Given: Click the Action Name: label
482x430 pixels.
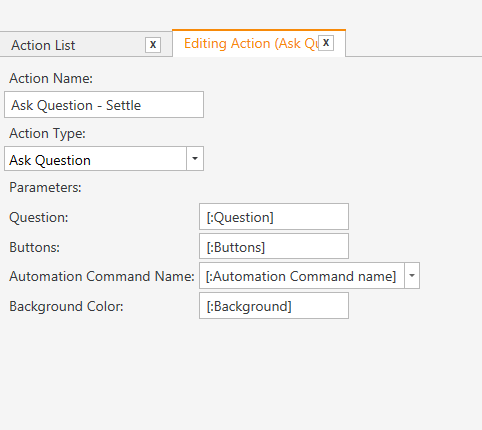Looking at the screenshot, I should [51, 78].
